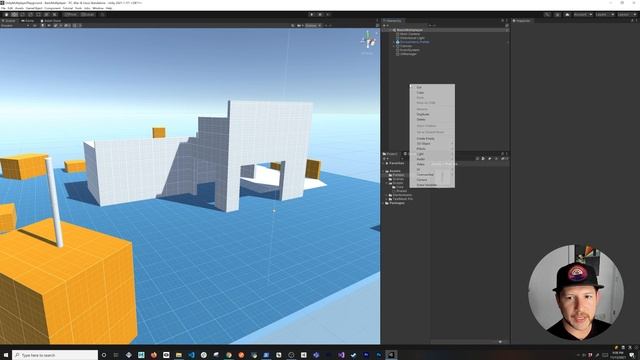
Task: Click the Hierarchy plus create button
Action: pos(385,25)
